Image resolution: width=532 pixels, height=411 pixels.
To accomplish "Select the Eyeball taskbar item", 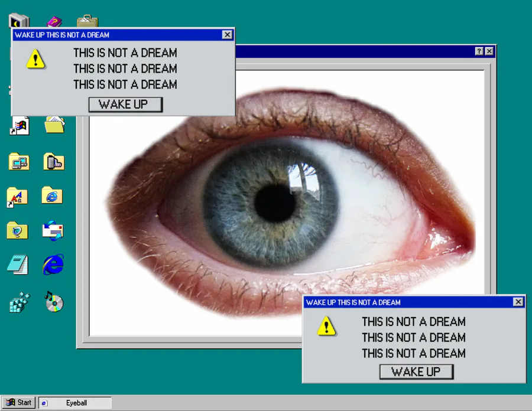I will (75, 403).
